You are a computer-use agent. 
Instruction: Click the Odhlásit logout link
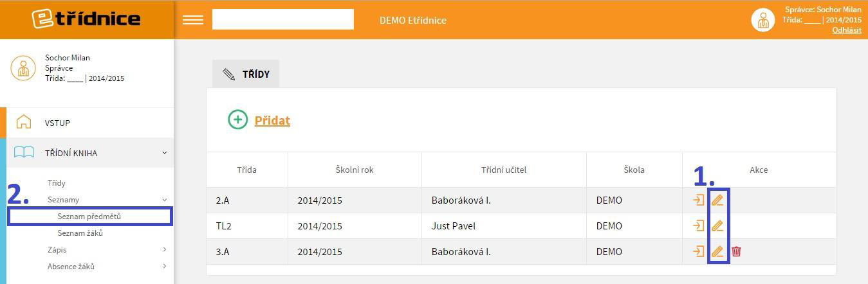click(847, 30)
